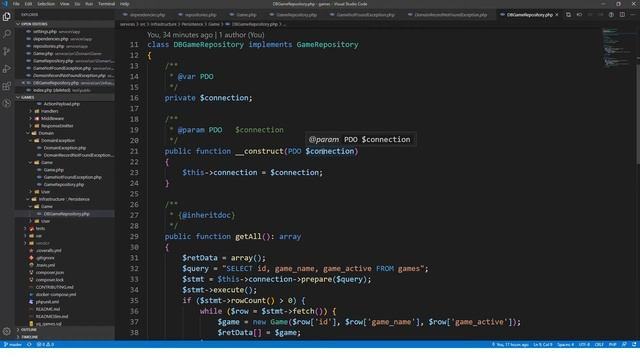This screenshot has height=360, width=640.
Task: Open the Manage gear in activity bar
Action: coord(7,331)
